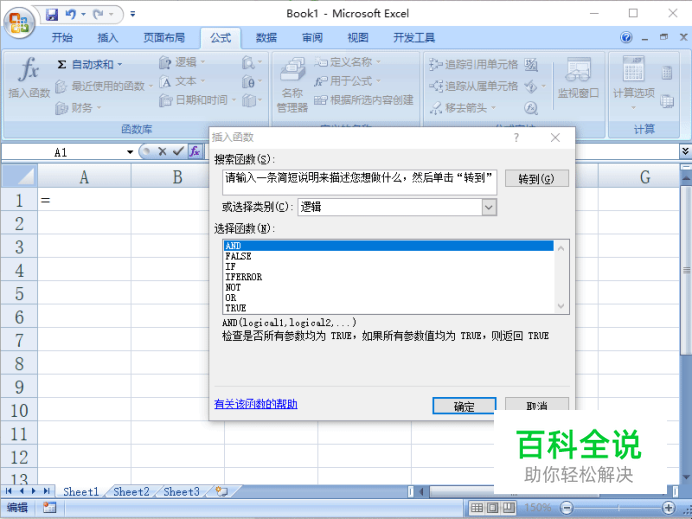
Task: Select OR in function list
Action: coord(388,298)
